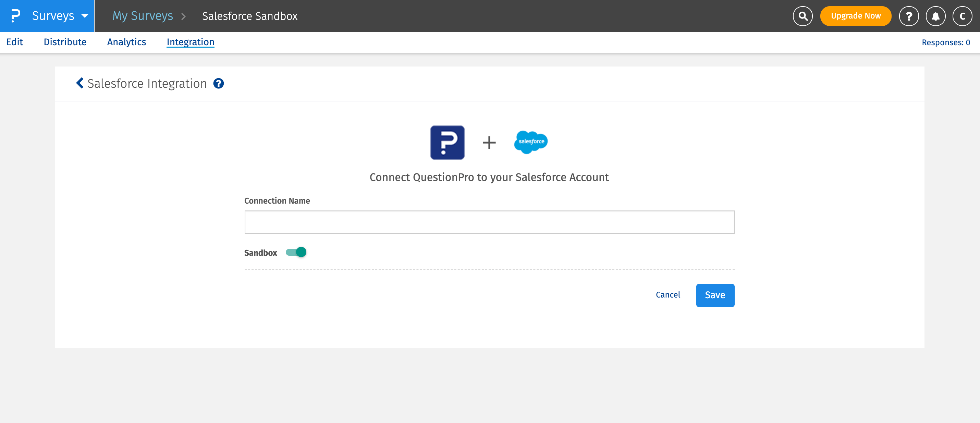This screenshot has width=980, height=423.
Task: Open the help question mark icon in top bar
Action: (x=909, y=16)
